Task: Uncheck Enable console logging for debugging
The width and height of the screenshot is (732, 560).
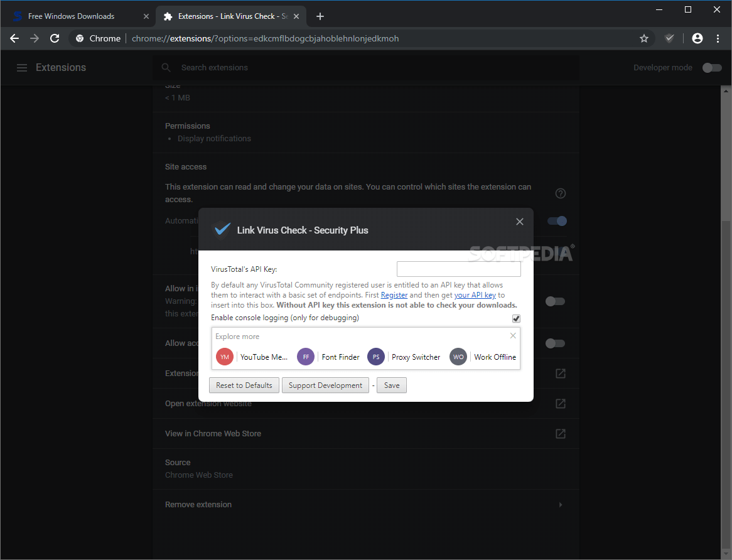Action: [516, 318]
